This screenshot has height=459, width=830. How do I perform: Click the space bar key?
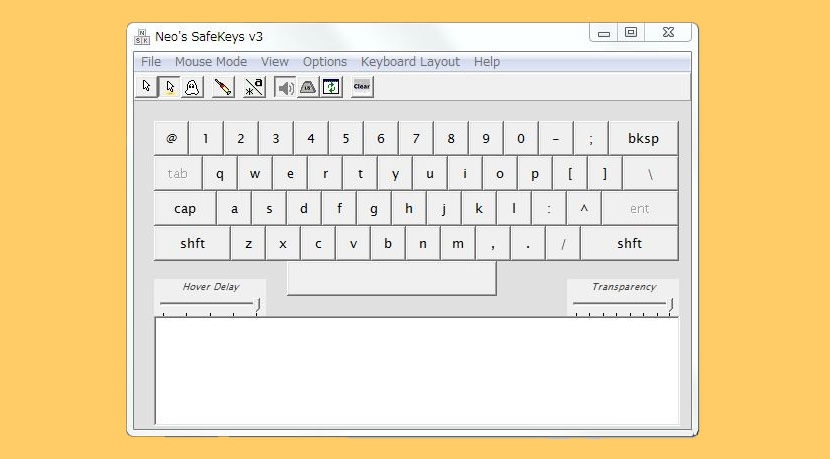click(x=392, y=278)
